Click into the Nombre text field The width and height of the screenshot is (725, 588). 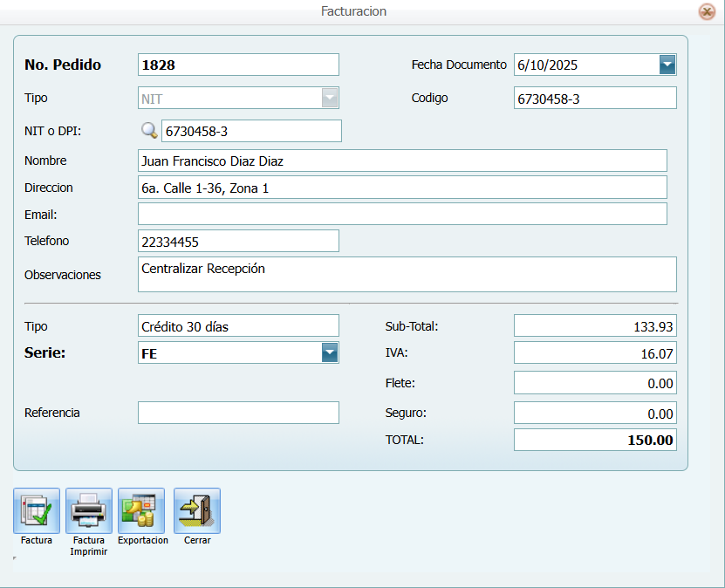[x=402, y=161]
